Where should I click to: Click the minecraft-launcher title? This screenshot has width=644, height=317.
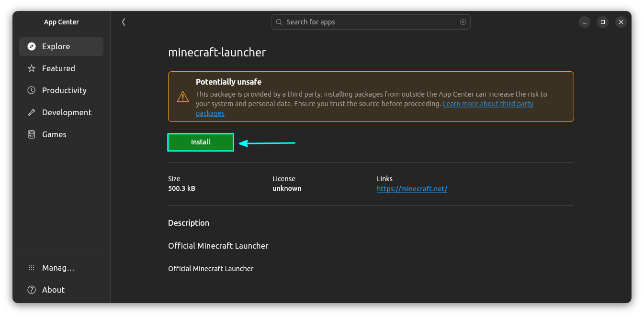[217, 53]
